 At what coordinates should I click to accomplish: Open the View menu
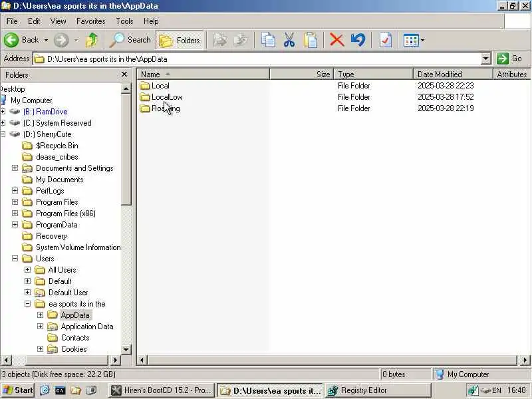(58, 21)
